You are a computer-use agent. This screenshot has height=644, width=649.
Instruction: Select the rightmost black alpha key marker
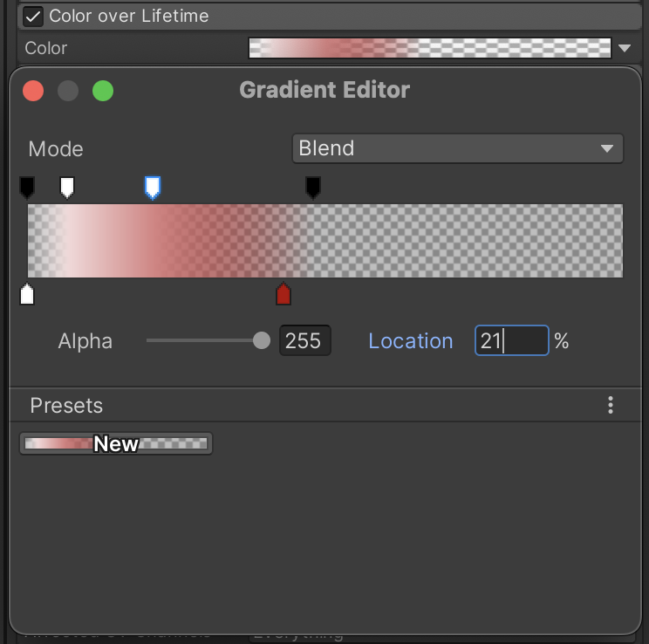click(x=312, y=186)
